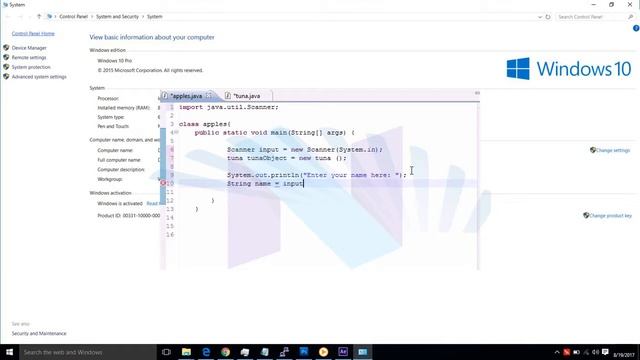The width and height of the screenshot is (640, 360).
Task: Open the Action Center notifications icon
Action: coord(605,352)
